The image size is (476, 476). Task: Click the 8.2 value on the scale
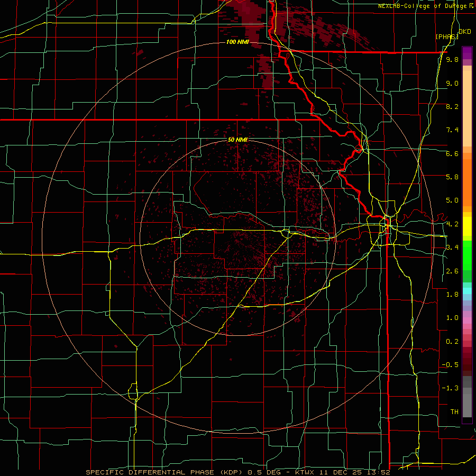pos(452,106)
